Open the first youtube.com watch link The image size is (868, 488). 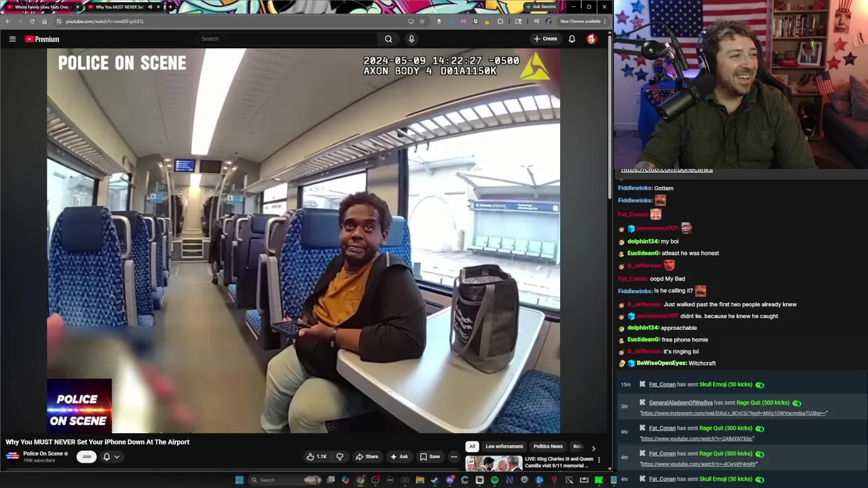697,439
